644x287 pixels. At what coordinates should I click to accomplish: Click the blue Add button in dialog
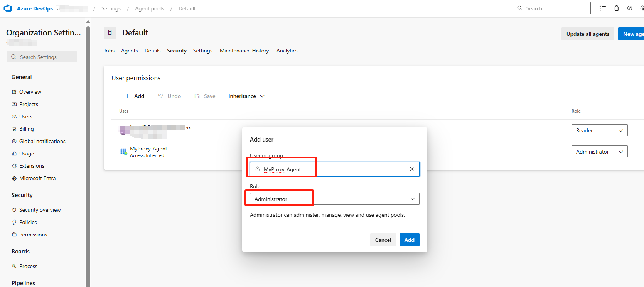pos(409,240)
